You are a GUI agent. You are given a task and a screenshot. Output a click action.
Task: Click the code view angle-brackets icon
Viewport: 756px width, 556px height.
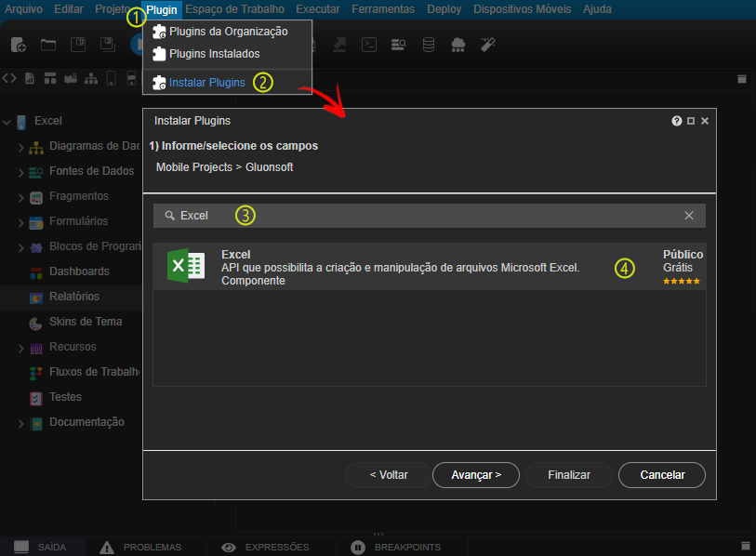(x=9, y=78)
